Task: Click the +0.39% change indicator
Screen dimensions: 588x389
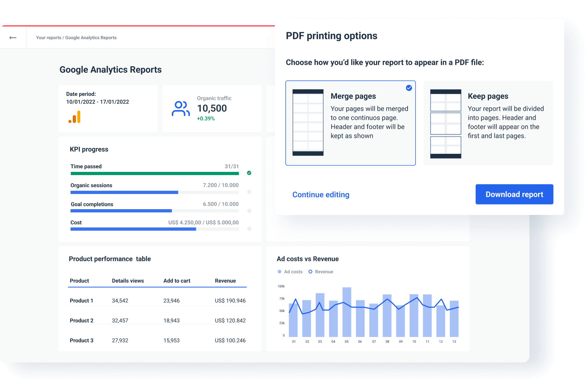Action: [x=206, y=119]
